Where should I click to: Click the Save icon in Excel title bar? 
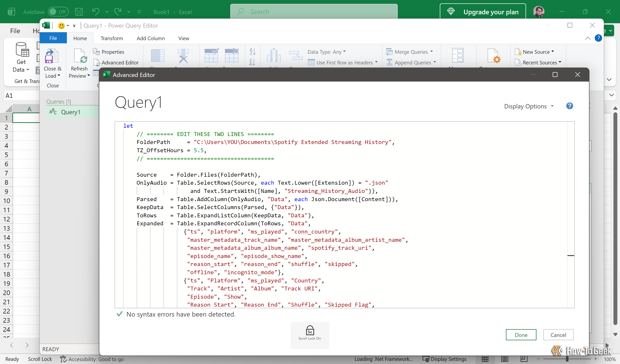79,12
